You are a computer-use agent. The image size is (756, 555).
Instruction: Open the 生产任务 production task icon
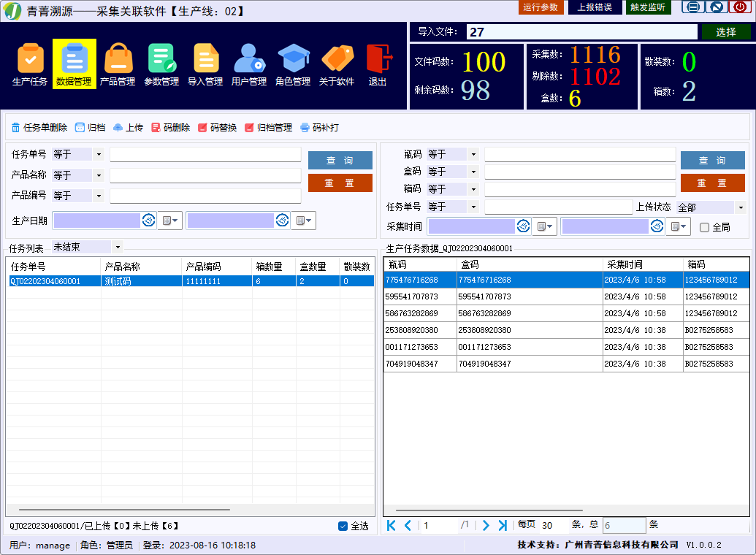point(30,64)
